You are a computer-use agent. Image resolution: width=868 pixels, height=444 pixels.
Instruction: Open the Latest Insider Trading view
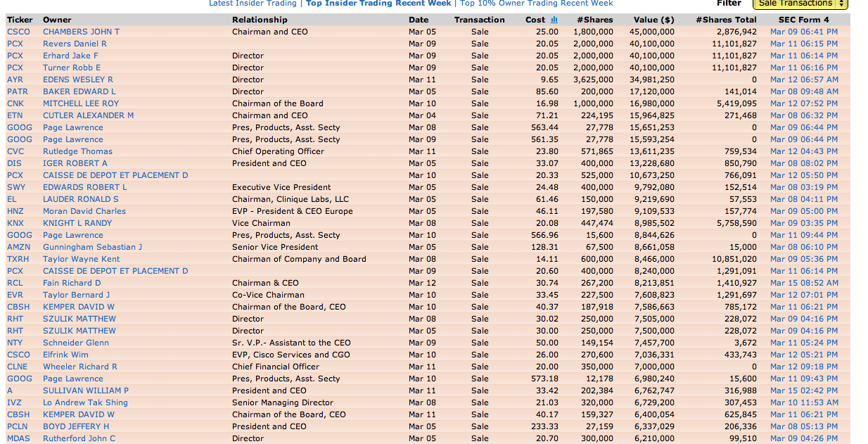click(253, 4)
